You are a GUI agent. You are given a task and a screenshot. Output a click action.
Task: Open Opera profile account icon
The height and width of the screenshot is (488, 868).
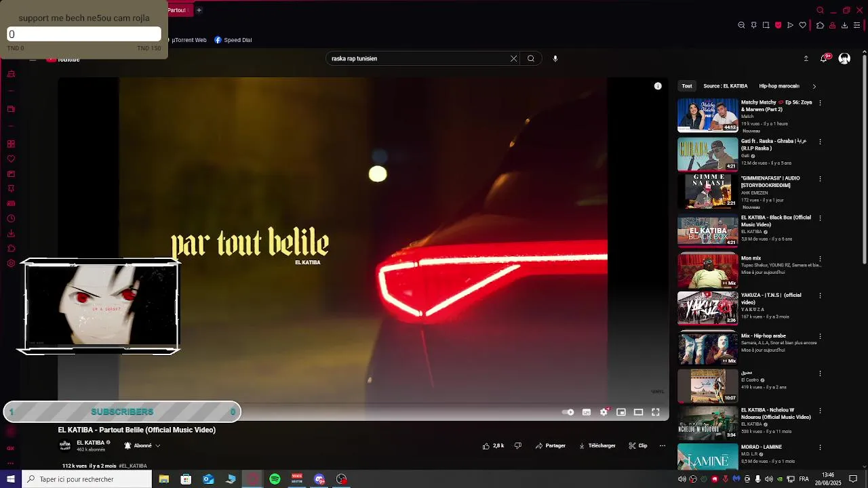click(x=832, y=25)
